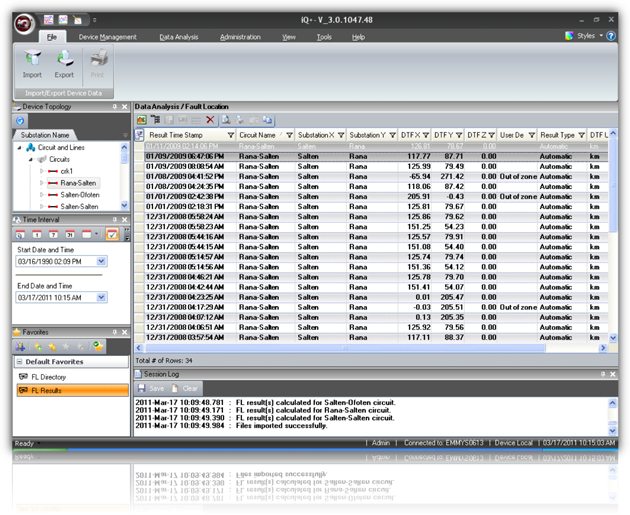
Task: Click the Session Log scroll up arrow
Action: tap(612, 403)
